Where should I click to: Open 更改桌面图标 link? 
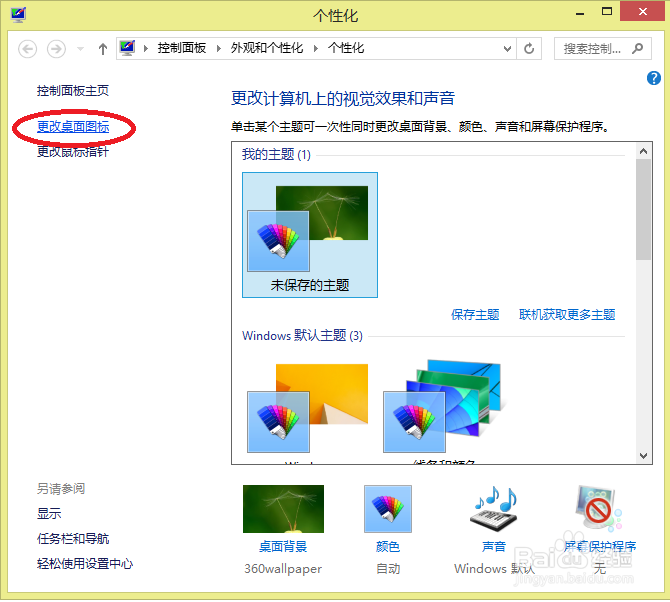[73, 126]
